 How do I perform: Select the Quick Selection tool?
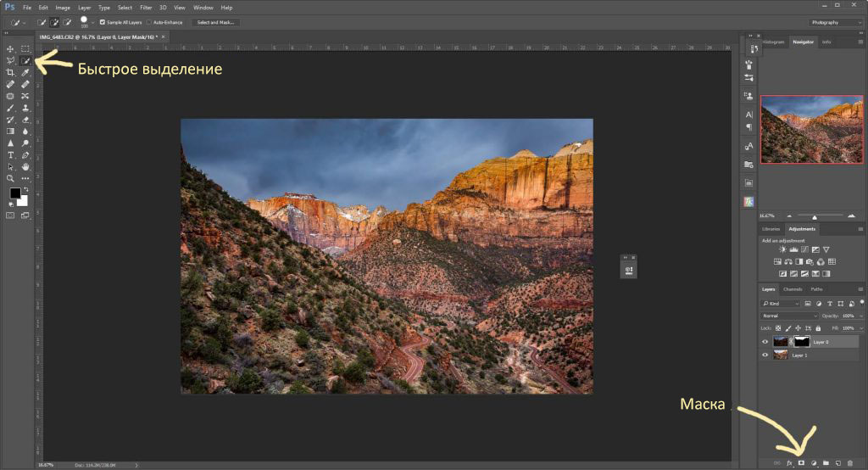25,60
